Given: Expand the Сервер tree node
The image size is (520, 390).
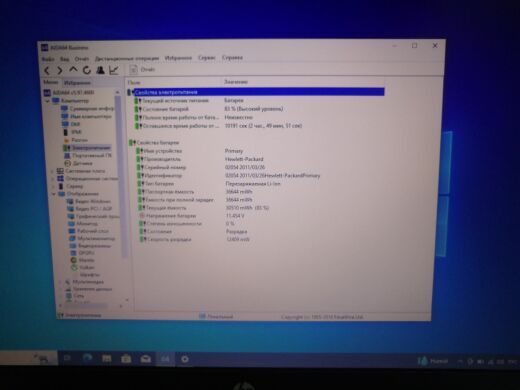Looking at the screenshot, I should point(54,187).
